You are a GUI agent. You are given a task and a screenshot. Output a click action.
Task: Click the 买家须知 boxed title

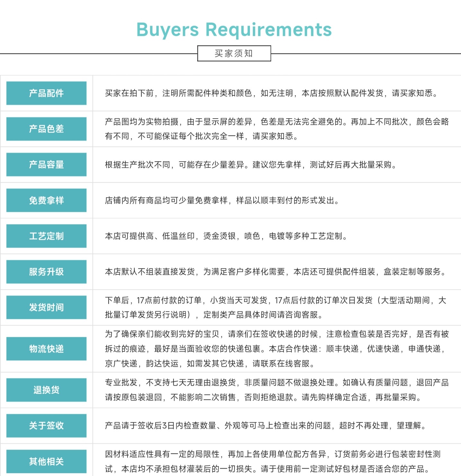pyautogui.click(x=234, y=53)
